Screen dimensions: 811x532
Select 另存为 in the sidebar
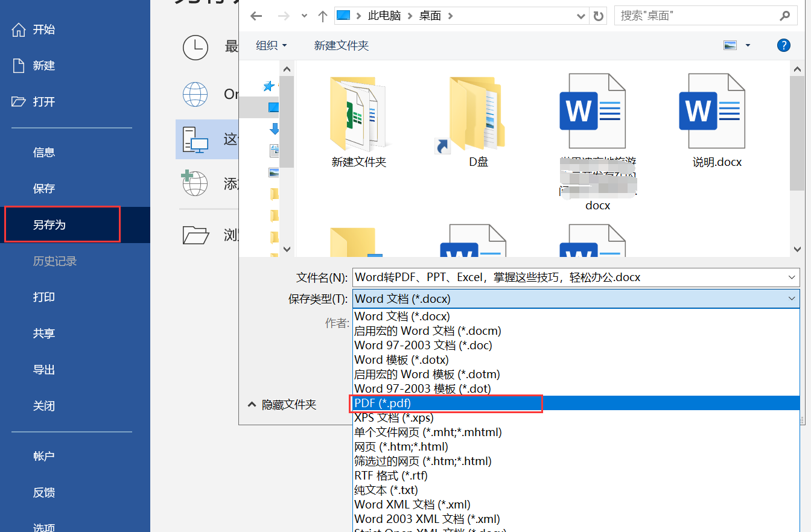tap(75, 225)
